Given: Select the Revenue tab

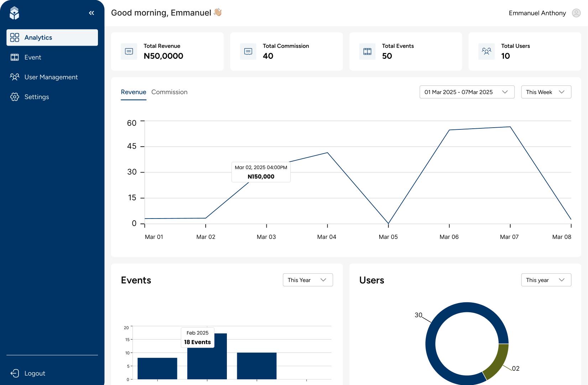Looking at the screenshot, I should tap(133, 92).
